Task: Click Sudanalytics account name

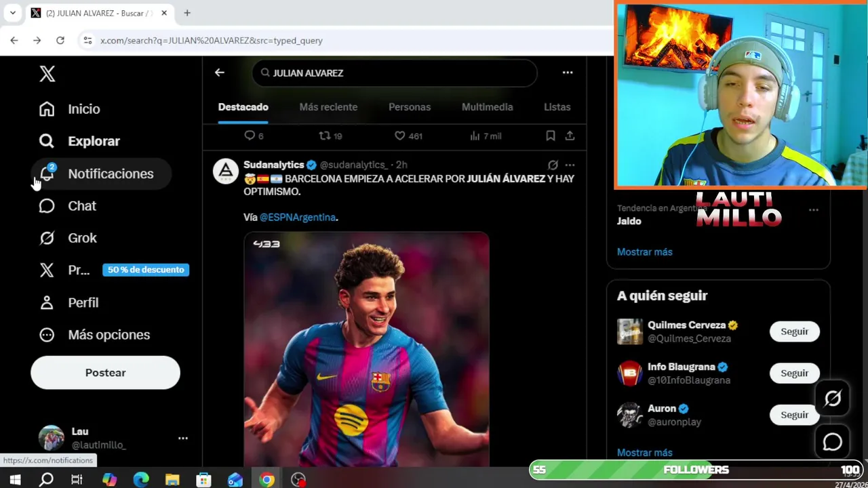Action: click(x=274, y=165)
